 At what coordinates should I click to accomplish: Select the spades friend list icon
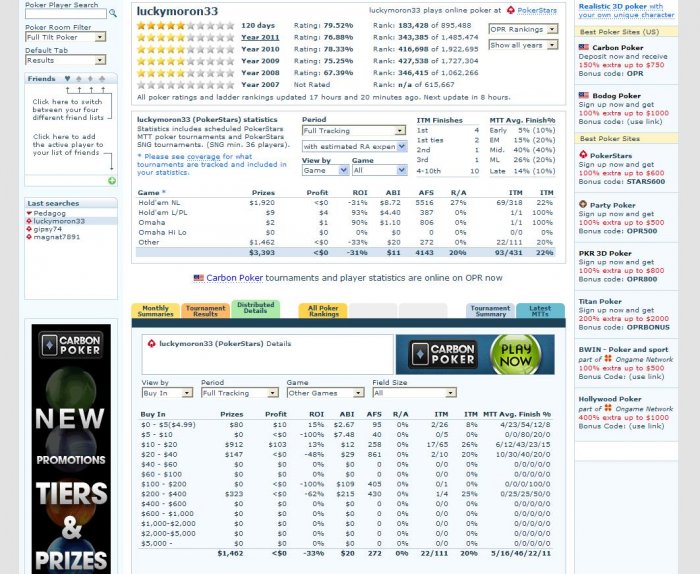coord(79,79)
